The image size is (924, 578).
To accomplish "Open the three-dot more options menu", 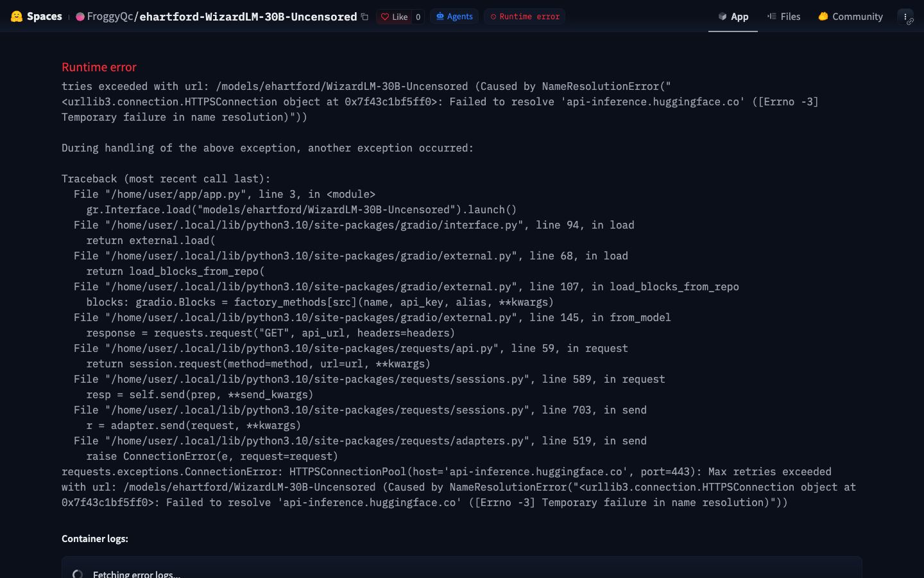I will point(905,17).
